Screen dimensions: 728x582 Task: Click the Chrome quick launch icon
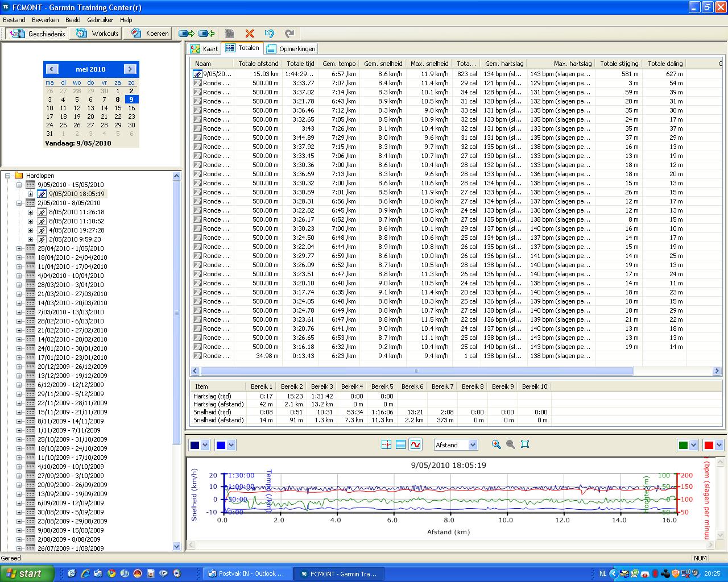tap(111, 574)
